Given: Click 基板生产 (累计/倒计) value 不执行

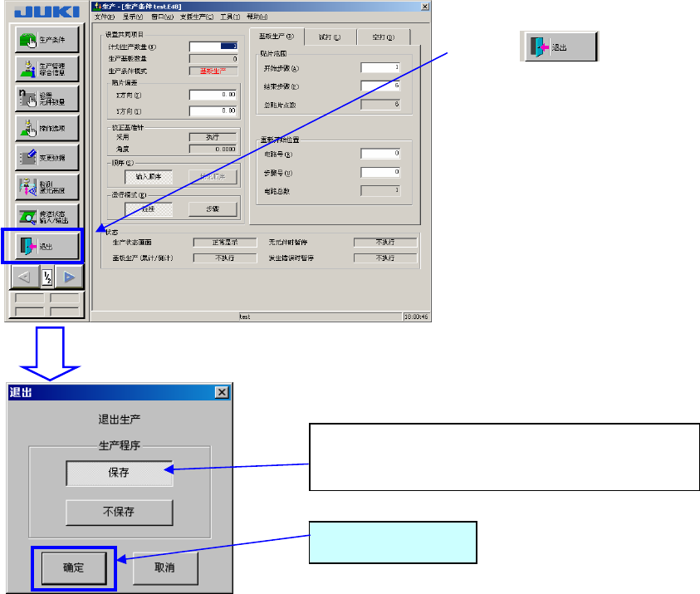Looking at the screenshot, I should pos(225,258).
